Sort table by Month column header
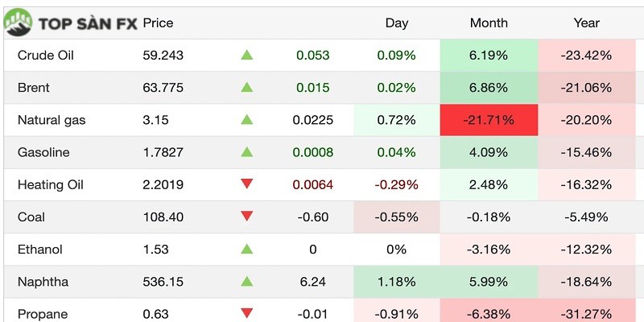644x322 pixels. 489,23
